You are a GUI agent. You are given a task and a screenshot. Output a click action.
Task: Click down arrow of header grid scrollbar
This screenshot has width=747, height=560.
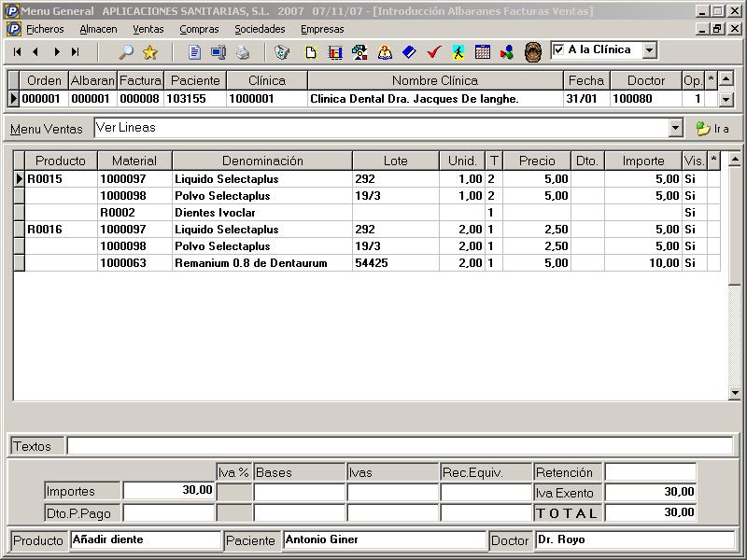click(726, 100)
